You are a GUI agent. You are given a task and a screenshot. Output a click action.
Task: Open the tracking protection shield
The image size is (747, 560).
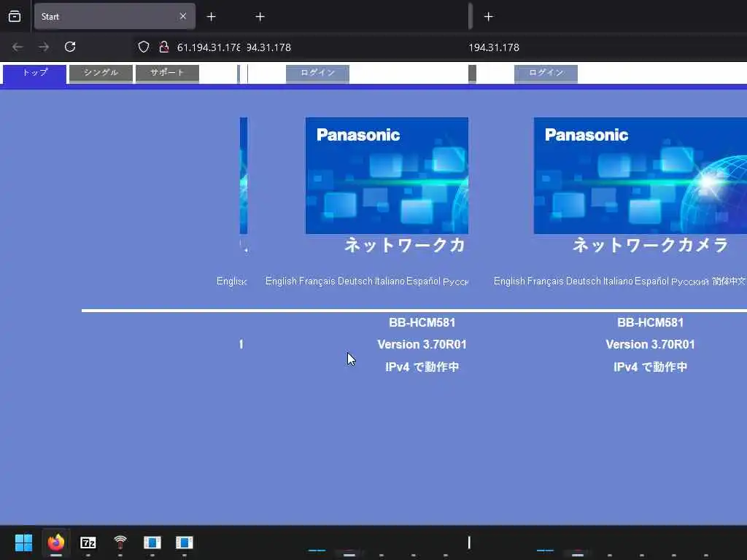144,47
